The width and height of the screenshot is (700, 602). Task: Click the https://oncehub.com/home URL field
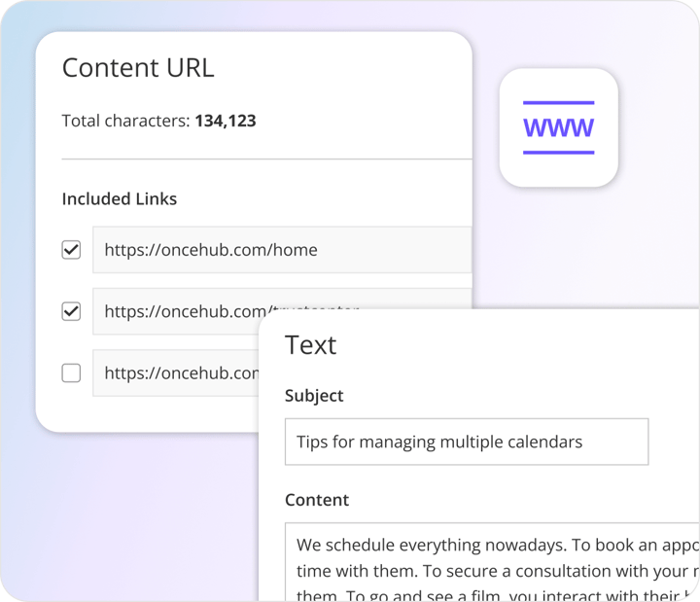coord(281,250)
